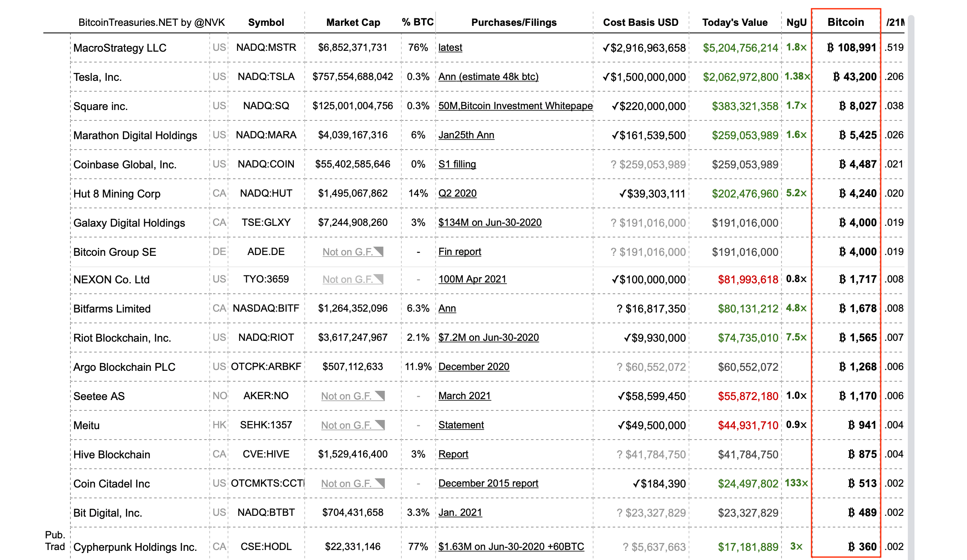Click the '₿ 43,200' Bitcoin holdings value

coord(855,77)
